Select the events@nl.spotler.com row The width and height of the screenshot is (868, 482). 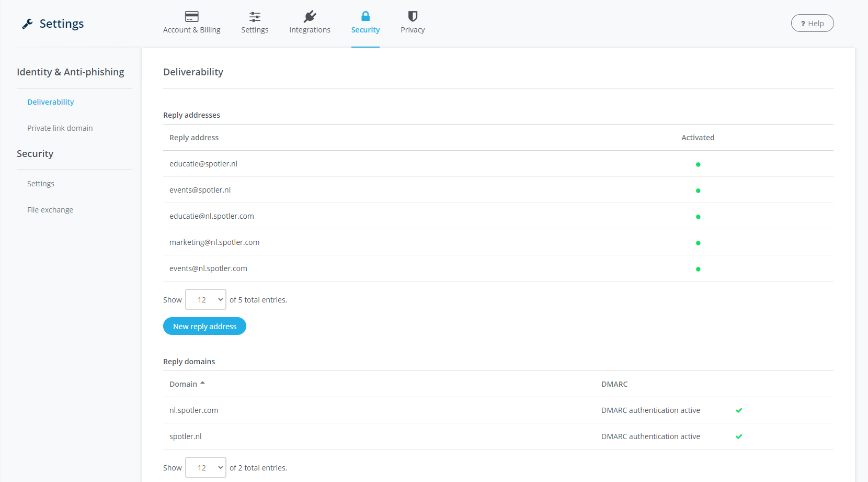(208, 268)
